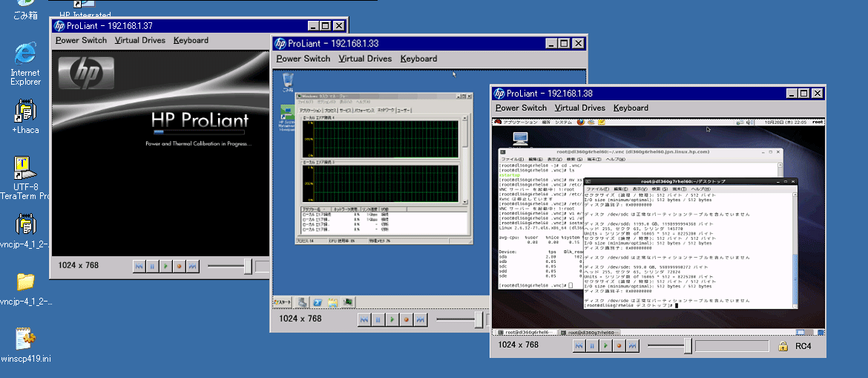Select the ごみ箱 recycle bin desktop icon
This screenshot has width=868, height=378.
point(25,10)
